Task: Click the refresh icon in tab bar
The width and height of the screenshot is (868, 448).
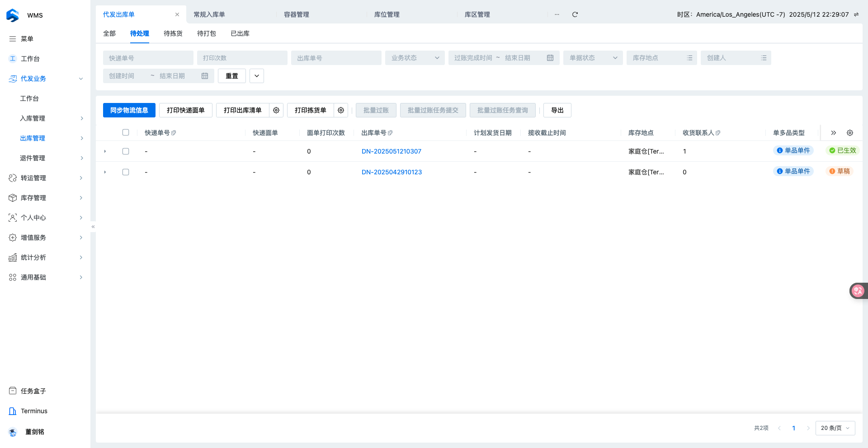Action: coord(575,14)
